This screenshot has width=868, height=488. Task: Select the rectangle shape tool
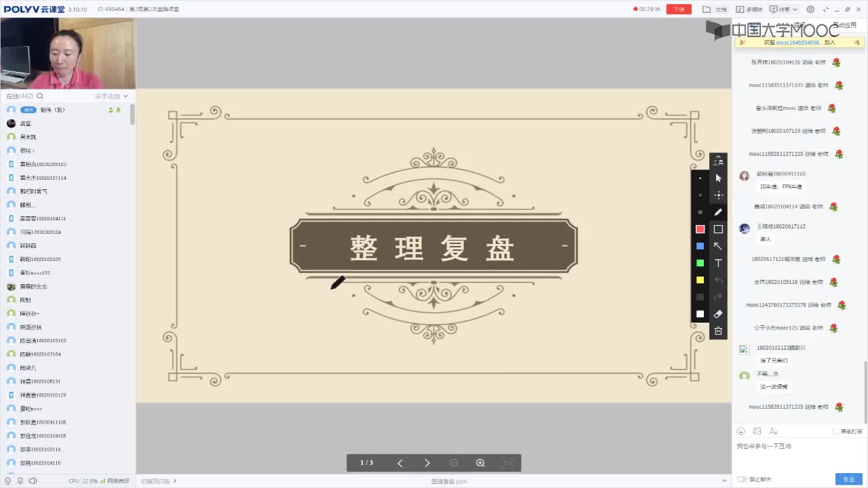tap(718, 229)
